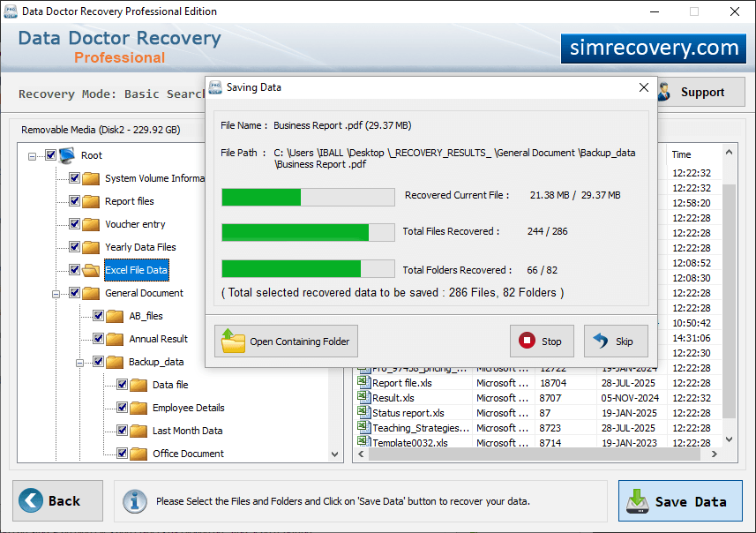Collapse the Backup_data tree node
The height and width of the screenshot is (533, 756).
click(x=79, y=364)
